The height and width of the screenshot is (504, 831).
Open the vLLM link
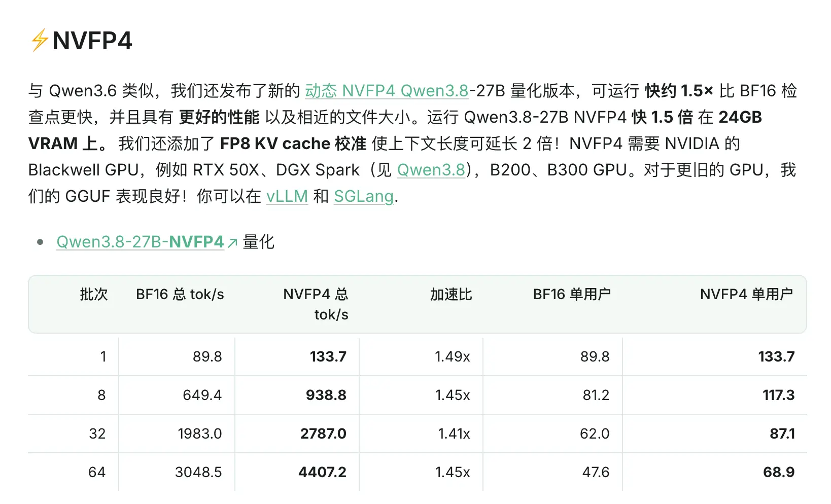point(287,196)
